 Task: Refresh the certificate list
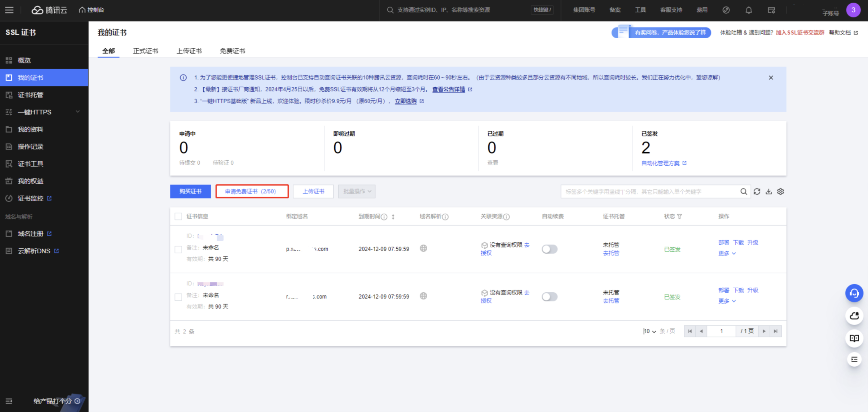point(757,192)
